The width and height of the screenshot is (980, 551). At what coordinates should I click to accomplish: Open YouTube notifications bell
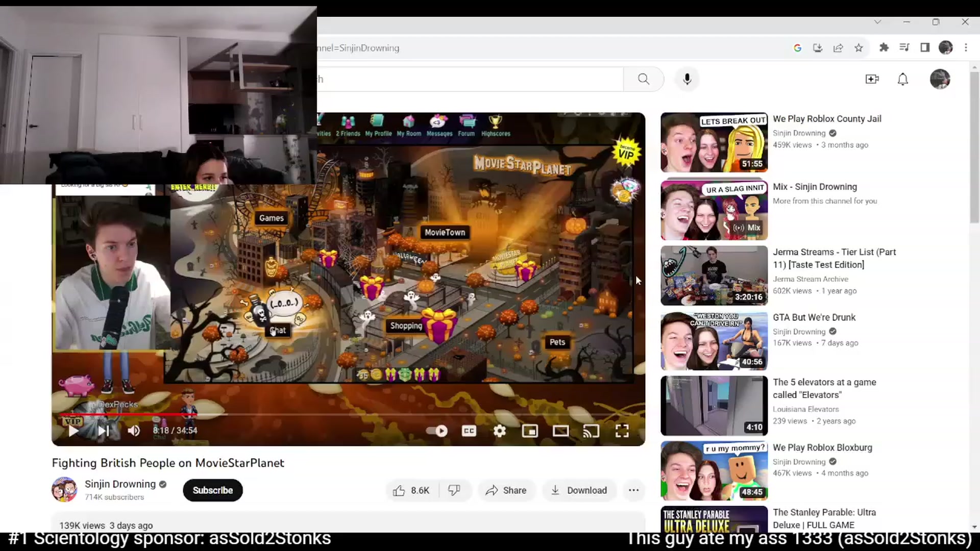tap(903, 79)
